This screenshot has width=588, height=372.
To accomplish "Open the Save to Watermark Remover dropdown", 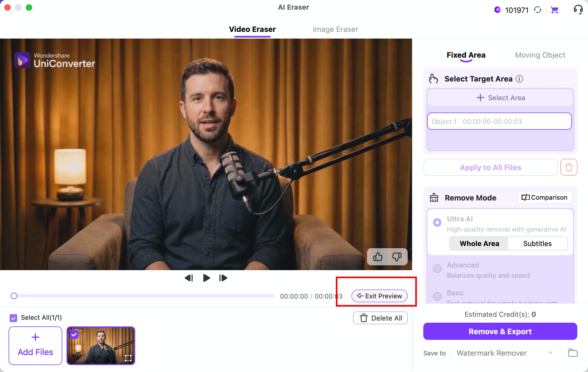I will coord(506,353).
